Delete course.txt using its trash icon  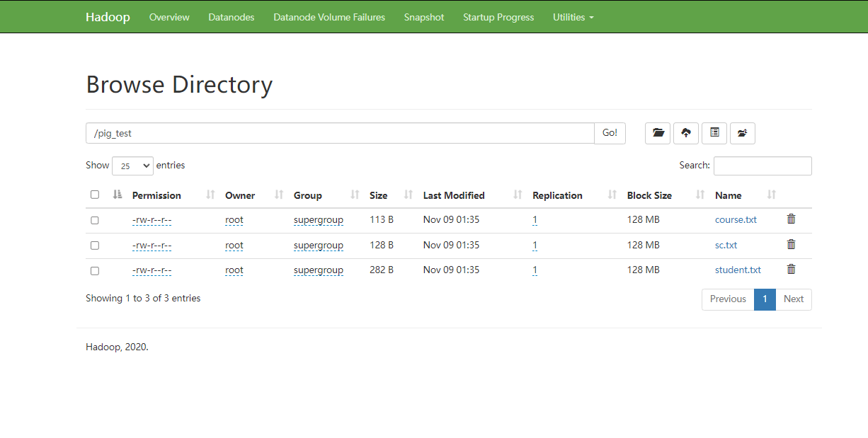[x=791, y=219]
